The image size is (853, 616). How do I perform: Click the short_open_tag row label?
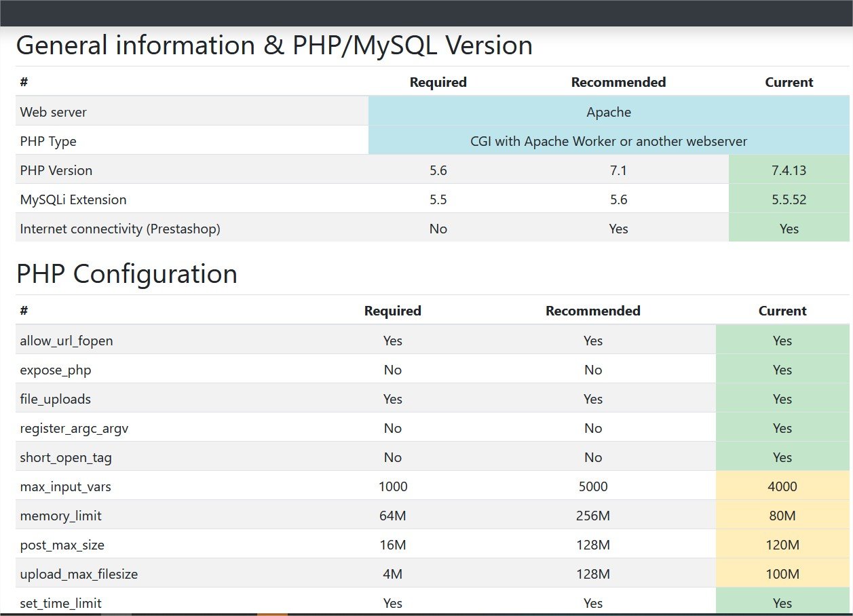click(x=66, y=457)
